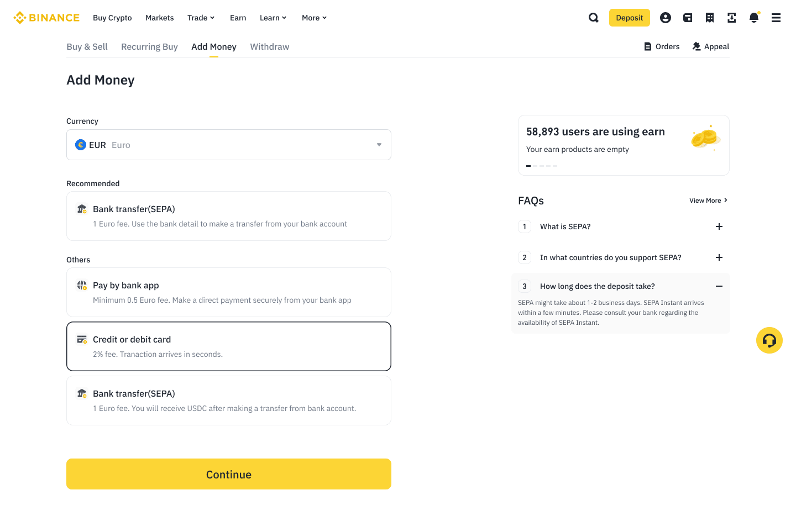Image resolution: width=796 pixels, height=532 pixels.
Task: Select the Pay by bank app option
Action: click(x=229, y=292)
